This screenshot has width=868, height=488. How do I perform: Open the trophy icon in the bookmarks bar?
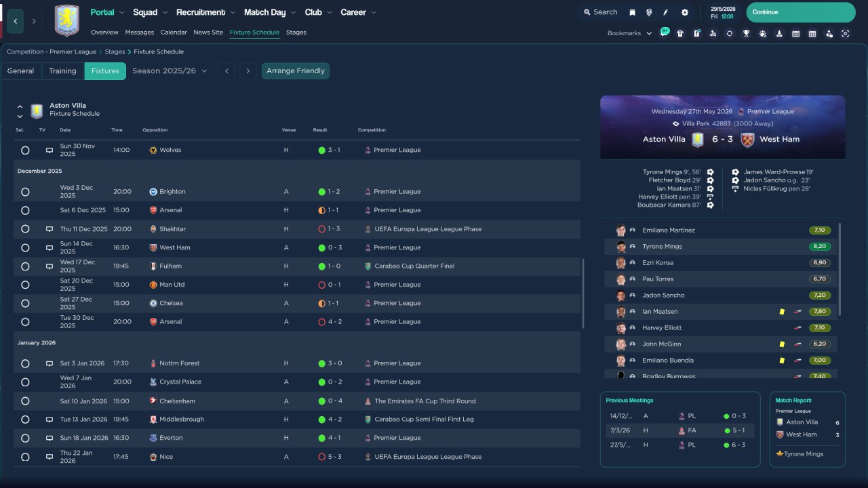(746, 33)
